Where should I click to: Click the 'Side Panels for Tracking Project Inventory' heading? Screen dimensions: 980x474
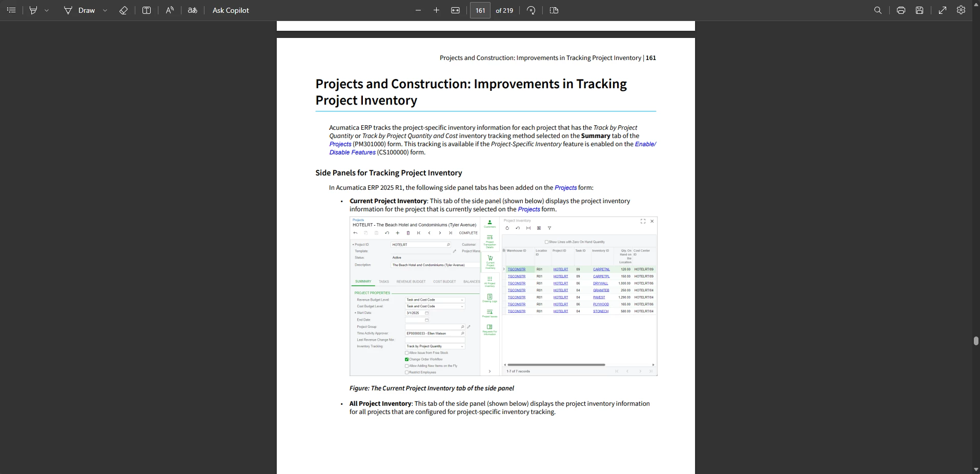click(x=389, y=173)
